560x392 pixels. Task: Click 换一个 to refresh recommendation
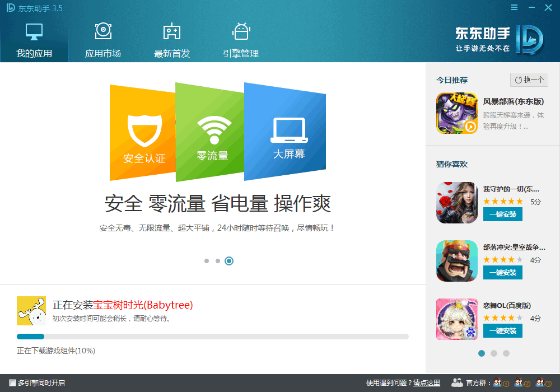click(x=529, y=80)
